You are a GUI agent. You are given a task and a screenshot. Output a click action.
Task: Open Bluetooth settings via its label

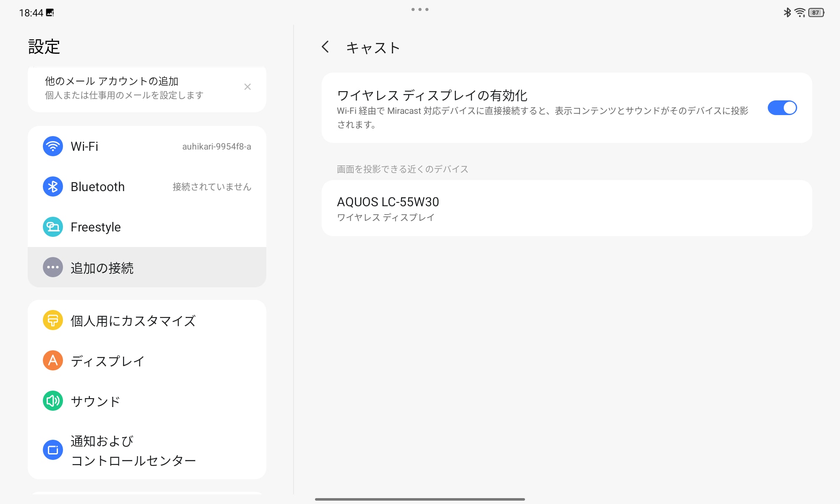tap(98, 186)
